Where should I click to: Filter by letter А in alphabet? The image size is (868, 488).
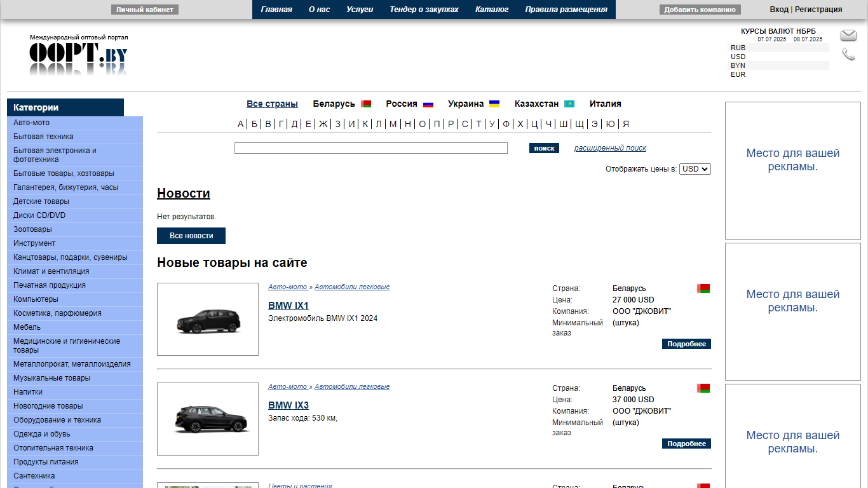coord(240,124)
